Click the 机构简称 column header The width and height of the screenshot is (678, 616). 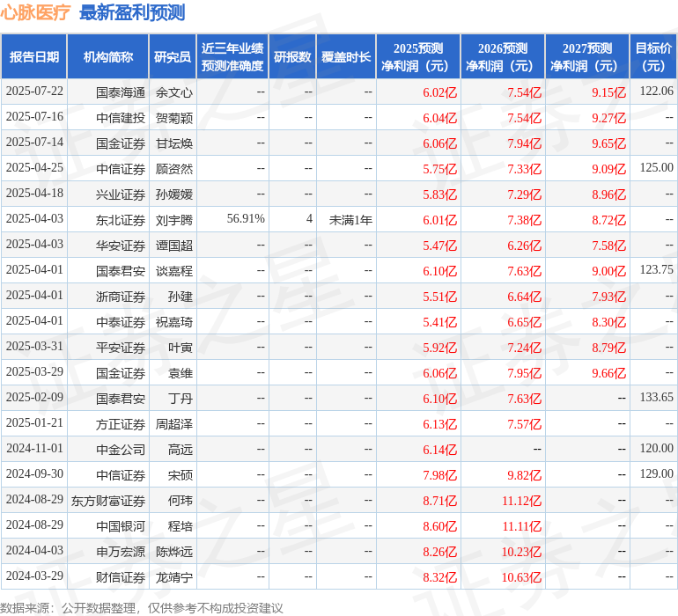pyautogui.click(x=108, y=57)
